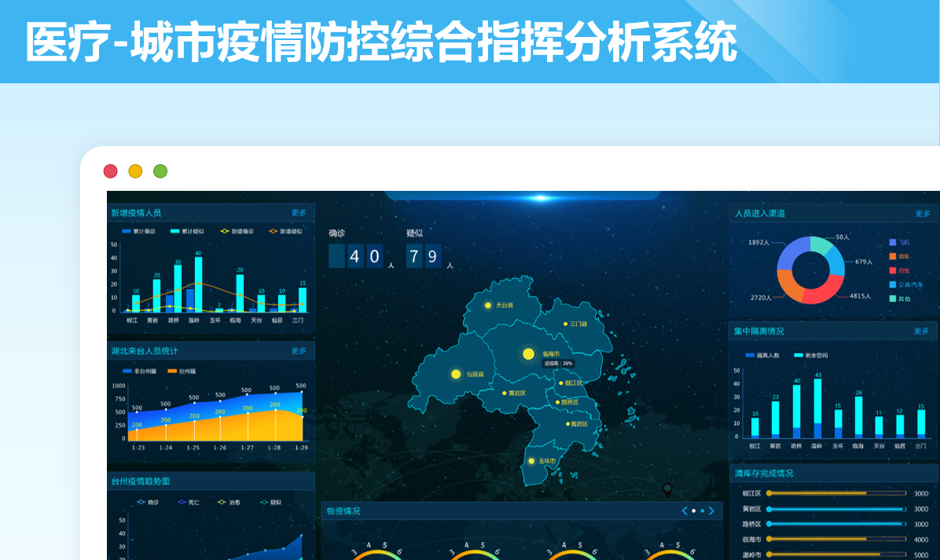This screenshot has height=560, width=940.
Task: Click the 物资情况 panel title
Action: [x=343, y=511]
